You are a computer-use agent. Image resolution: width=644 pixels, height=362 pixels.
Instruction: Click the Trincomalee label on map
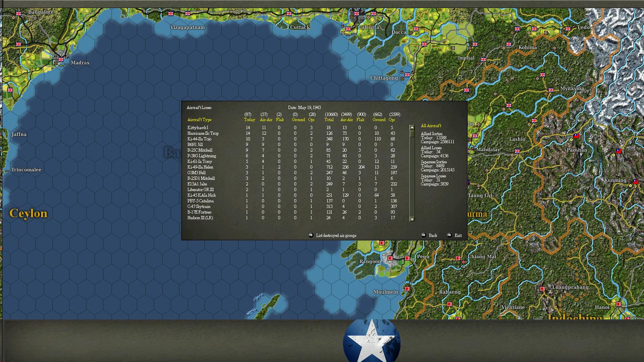click(26, 170)
